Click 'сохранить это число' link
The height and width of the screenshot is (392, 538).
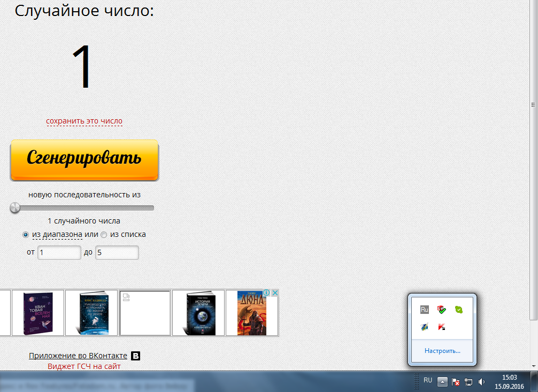coord(84,121)
